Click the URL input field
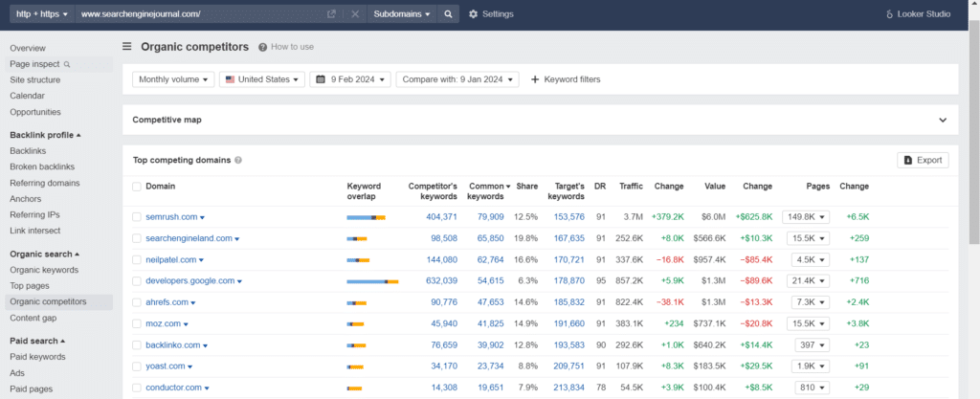This screenshot has width=980, height=399. [x=200, y=13]
